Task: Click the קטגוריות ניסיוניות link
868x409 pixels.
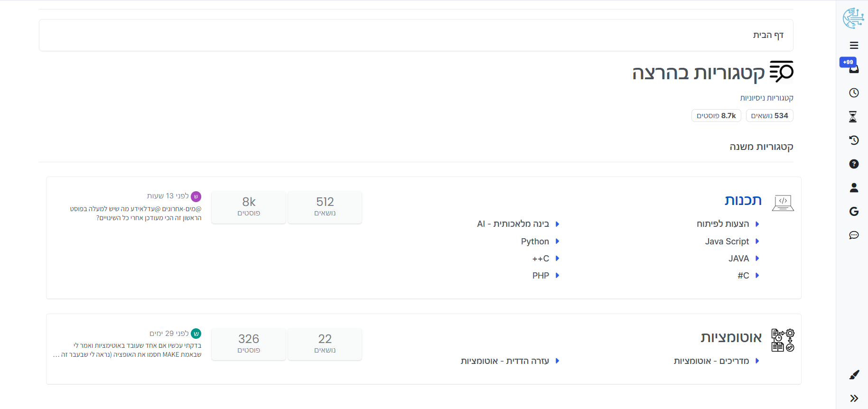Action: (x=766, y=98)
